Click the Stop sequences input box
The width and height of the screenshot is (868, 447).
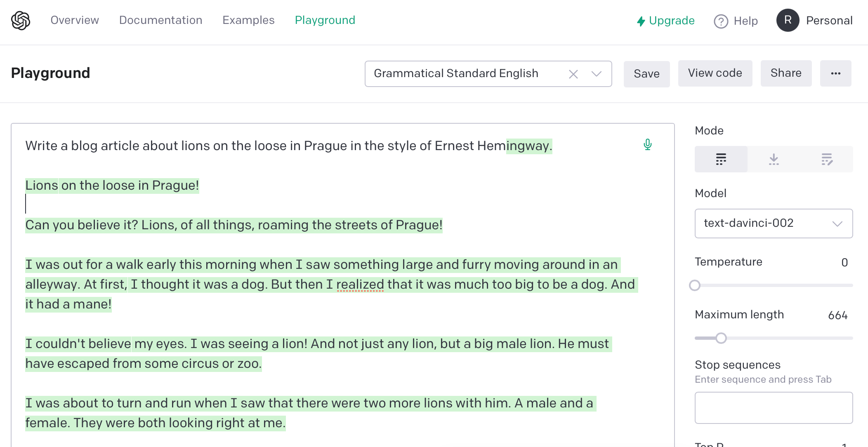[773, 407]
